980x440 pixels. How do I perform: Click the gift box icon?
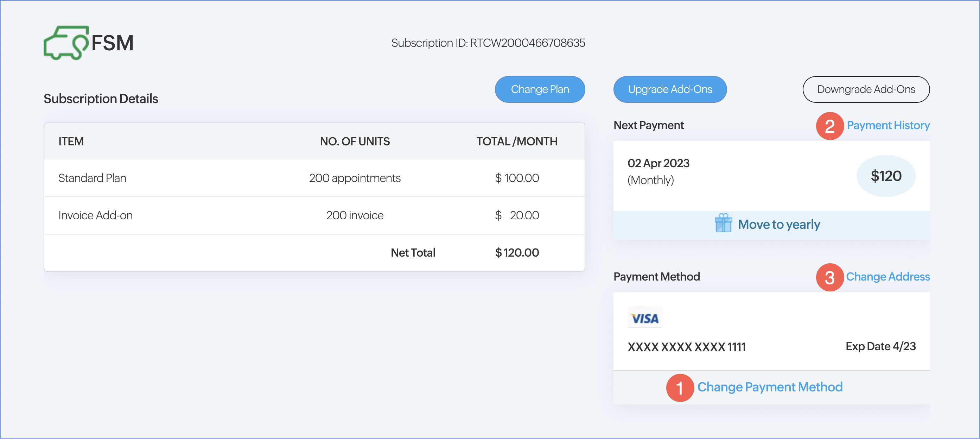pyautogui.click(x=723, y=224)
